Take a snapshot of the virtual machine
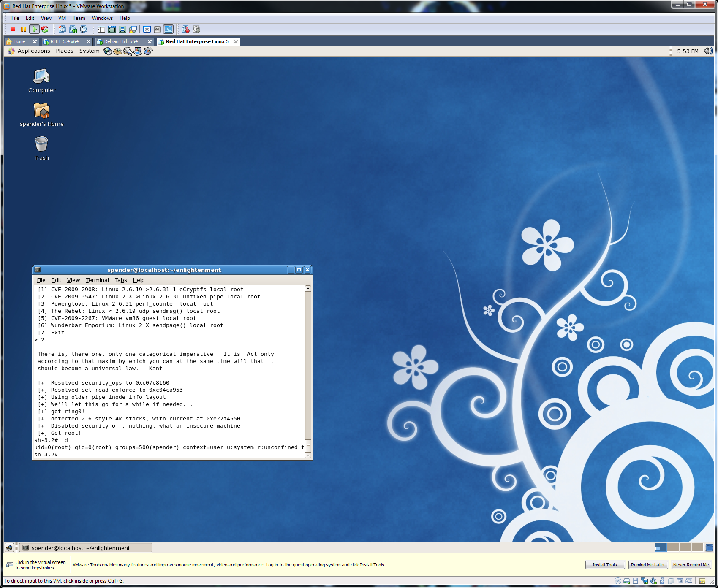This screenshot has height=588, width=718. pyautogui.click(x=62, y=29)
